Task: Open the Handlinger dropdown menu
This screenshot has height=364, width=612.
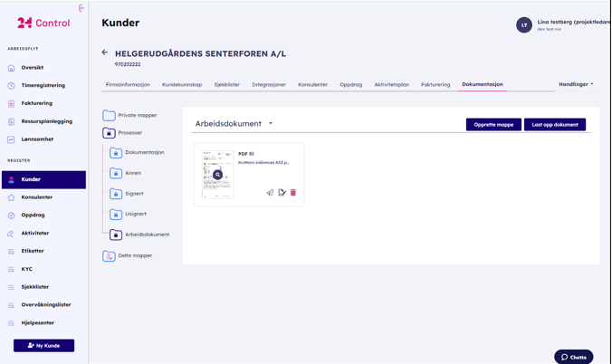Action: [576, 84]
